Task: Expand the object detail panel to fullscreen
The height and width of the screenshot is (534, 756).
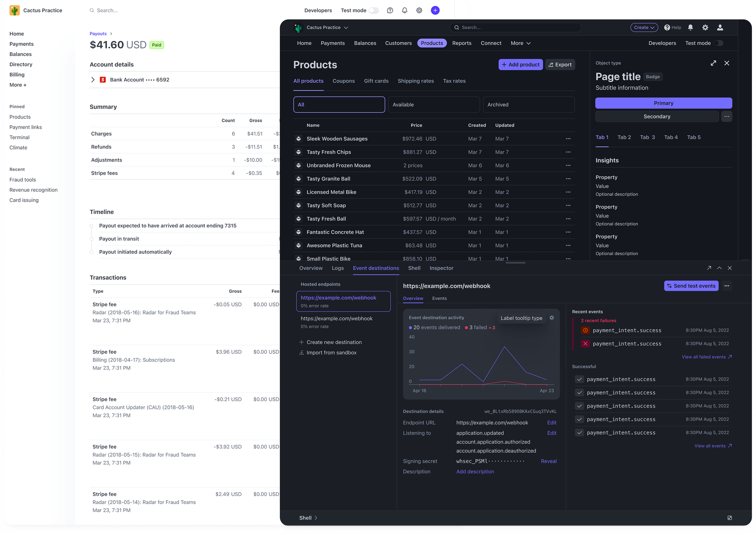Action: point(713,63)
